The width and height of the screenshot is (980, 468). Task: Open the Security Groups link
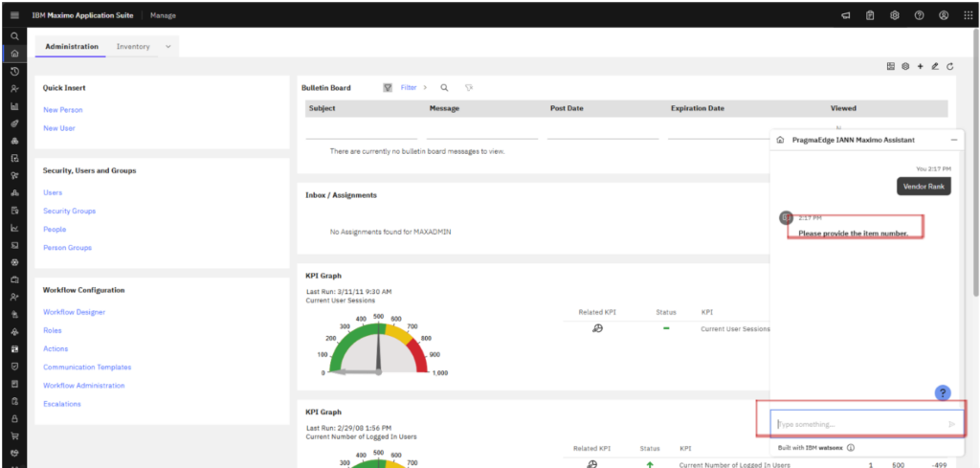[x=69, y=212]
